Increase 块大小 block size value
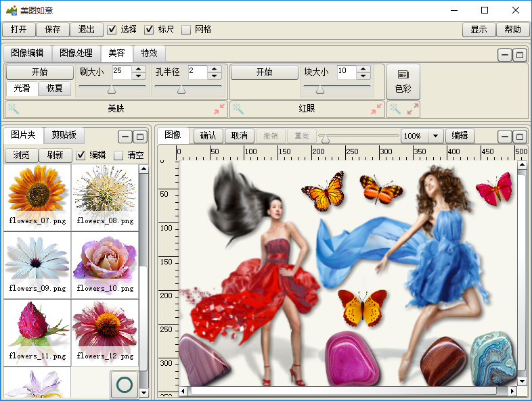Screen dimensions: 532x401 coord(363,69)
